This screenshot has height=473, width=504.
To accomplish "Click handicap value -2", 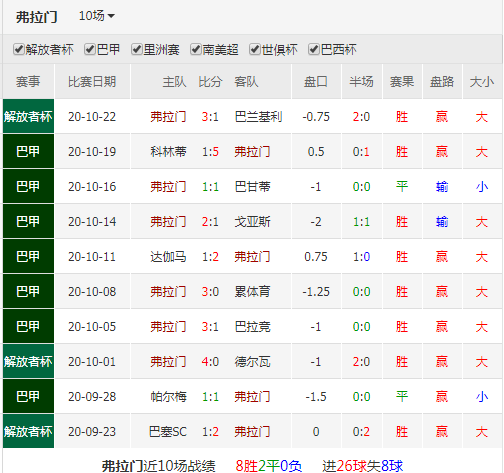I will [x=316, y=222].
